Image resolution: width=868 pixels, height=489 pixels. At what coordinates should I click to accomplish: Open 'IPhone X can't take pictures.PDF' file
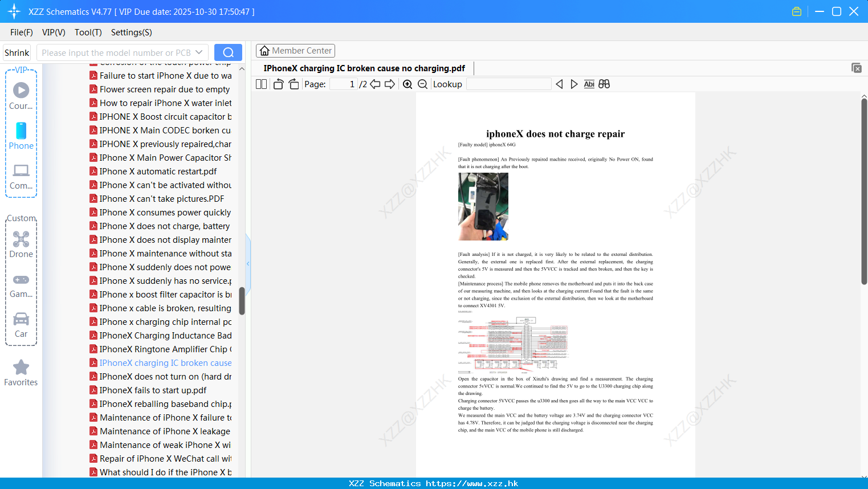[x=157, y=199]
